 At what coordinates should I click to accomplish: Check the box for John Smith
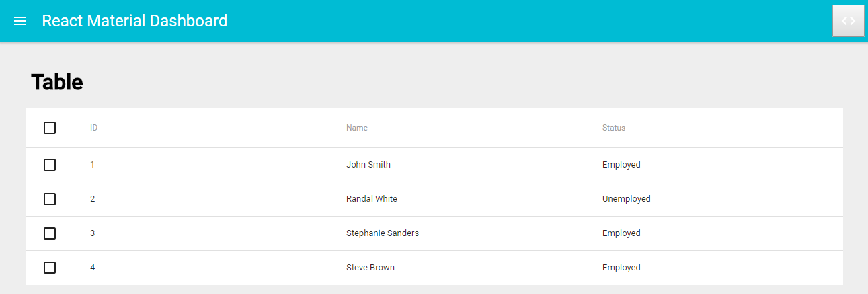50,165
